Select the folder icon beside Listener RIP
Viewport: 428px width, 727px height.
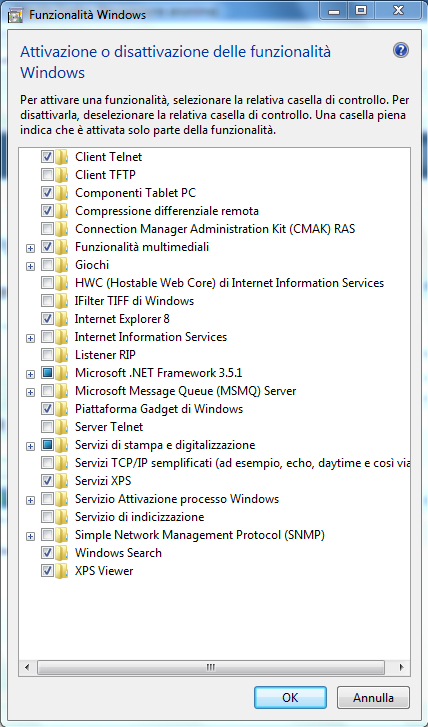[x=62, y=355]
